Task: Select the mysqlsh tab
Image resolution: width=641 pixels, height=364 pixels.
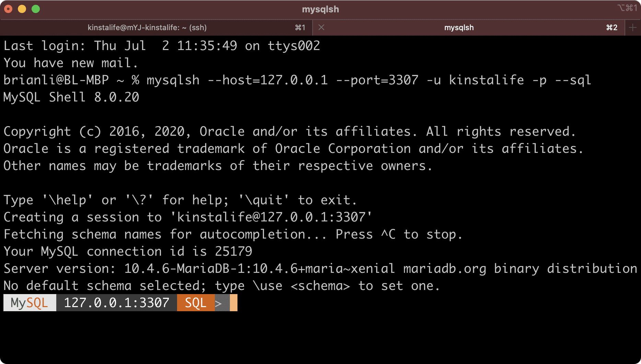Action: coord(459,27)
